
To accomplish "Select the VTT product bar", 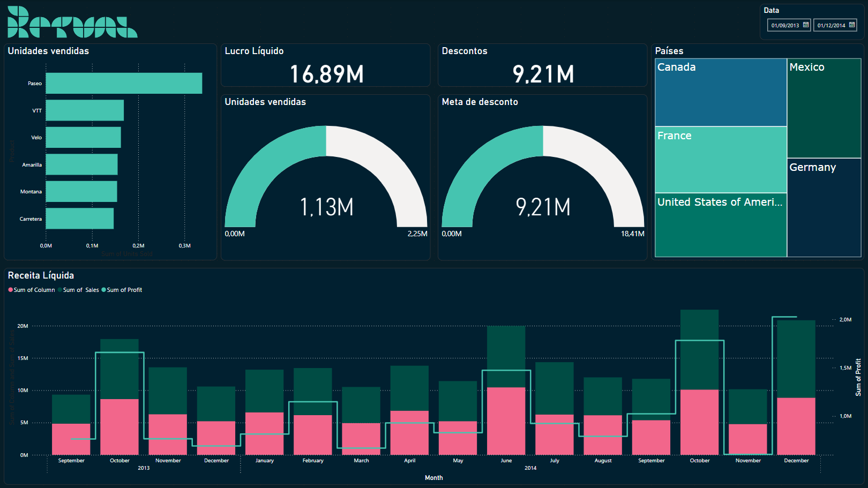I will pos(85,110).
